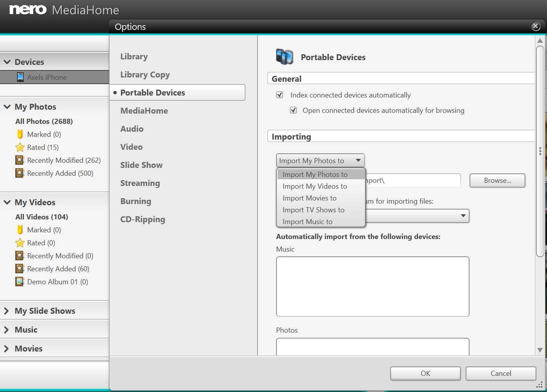
Task: Select Demo Album 01 (0) label
Action: (57, 282)
